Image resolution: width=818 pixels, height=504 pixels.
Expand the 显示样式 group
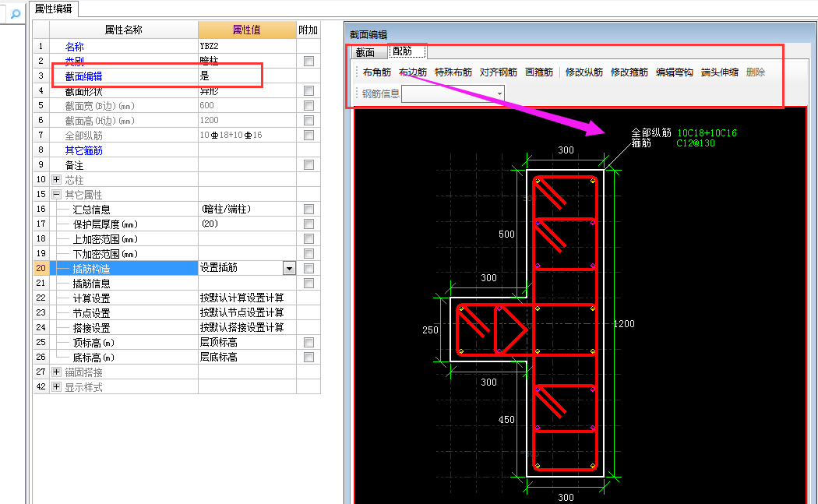coord(56,386)
